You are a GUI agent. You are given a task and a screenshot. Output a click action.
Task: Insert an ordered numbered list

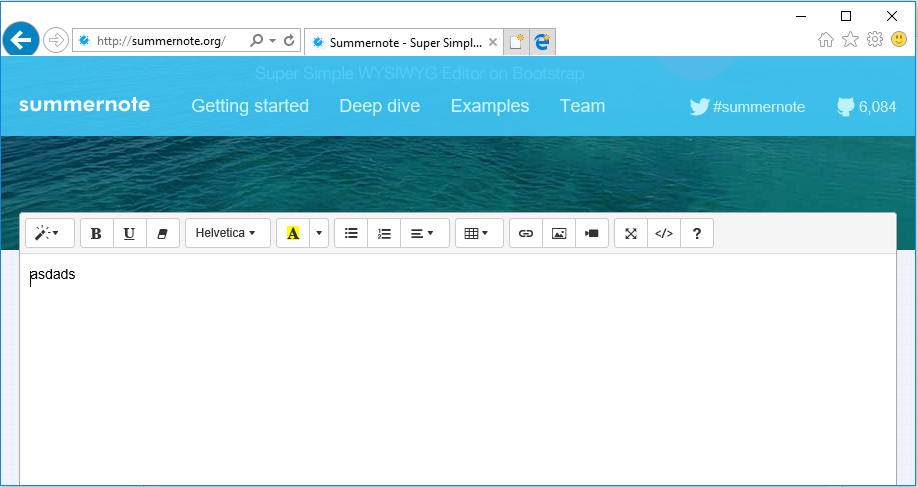(384, 233)
